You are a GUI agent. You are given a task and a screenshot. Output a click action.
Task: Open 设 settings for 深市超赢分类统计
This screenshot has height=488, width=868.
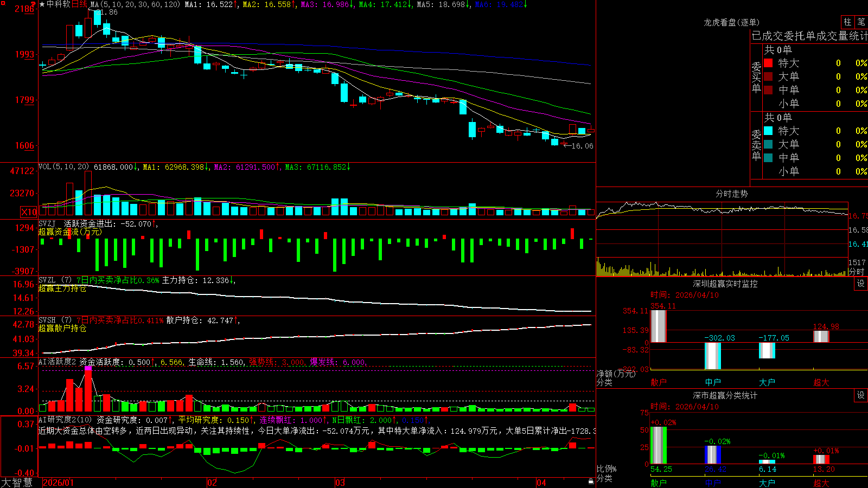[861, 395]
